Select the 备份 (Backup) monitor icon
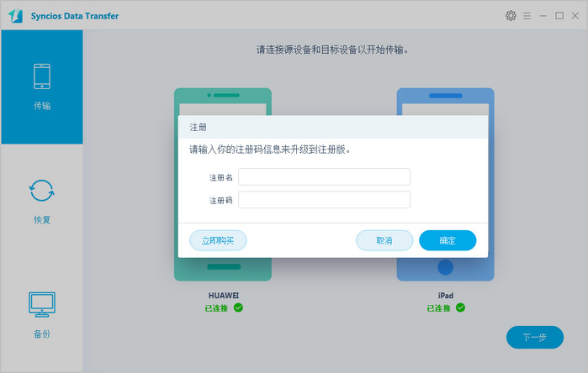This screenshot has width=588, height=373. pos(41,305)
